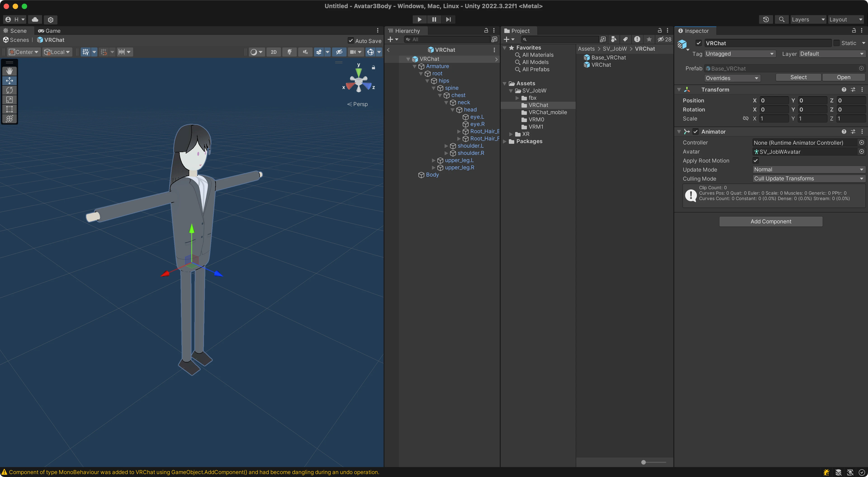Click Scenes breadcrumb in scene view
The image size is (868, 477).
(16, 40)
